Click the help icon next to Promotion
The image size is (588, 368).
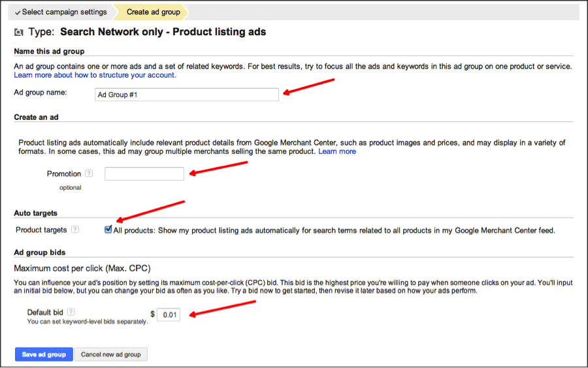[x=89, y=174]
